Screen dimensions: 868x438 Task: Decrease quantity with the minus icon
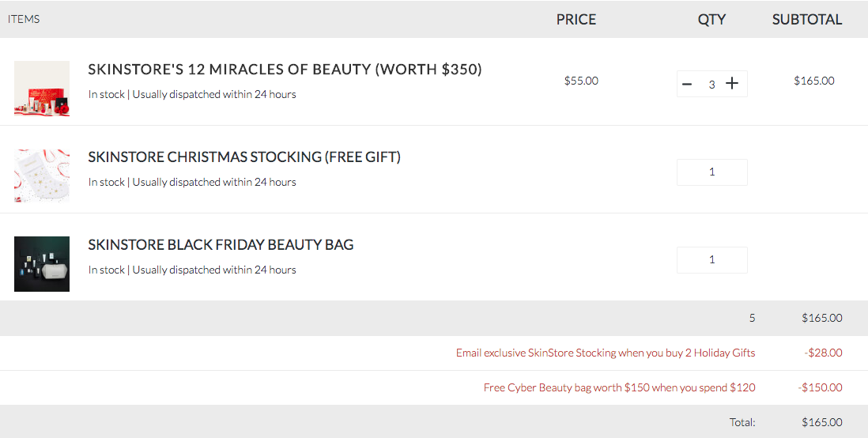687,84
